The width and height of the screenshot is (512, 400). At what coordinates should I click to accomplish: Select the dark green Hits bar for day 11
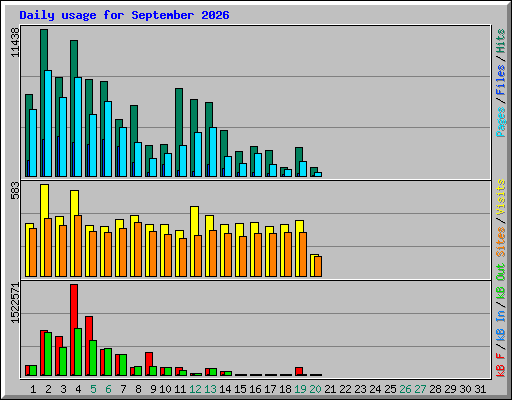(x=179, y=117)
